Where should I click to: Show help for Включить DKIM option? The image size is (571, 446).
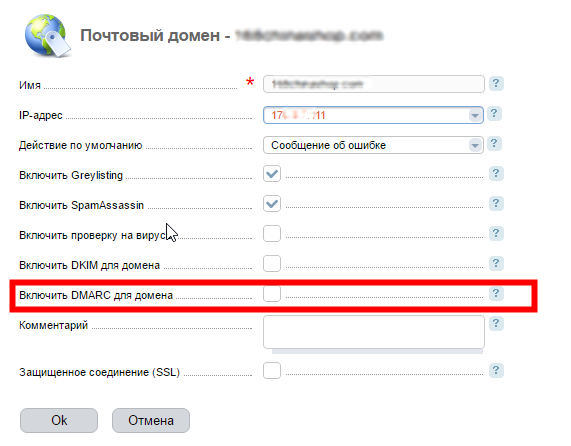(x=496, y=263)
